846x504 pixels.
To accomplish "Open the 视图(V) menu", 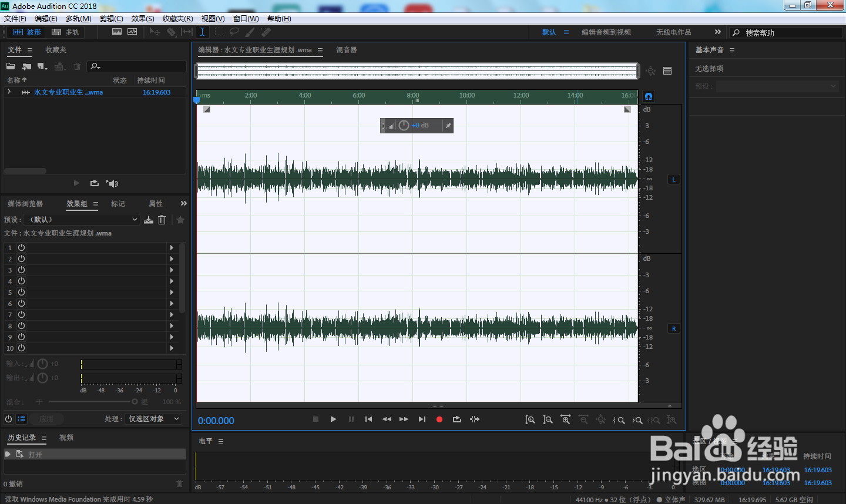I will (x=213, y=19).
